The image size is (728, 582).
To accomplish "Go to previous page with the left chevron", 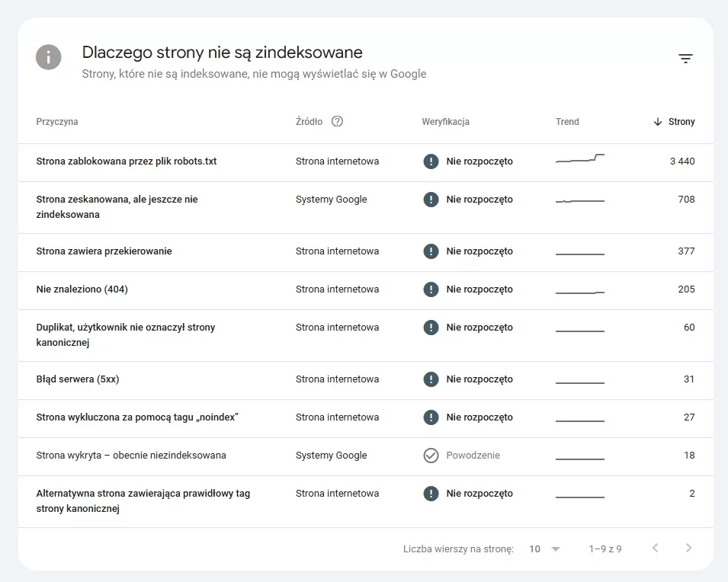I will [x=655, y=548].
